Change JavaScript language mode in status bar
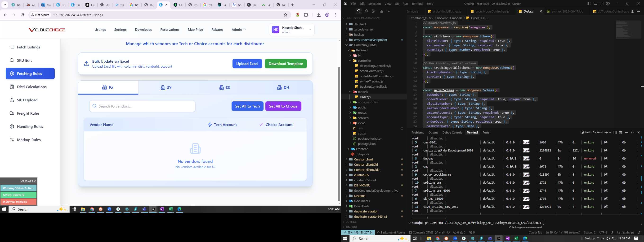The height and width of the screenshot is (242, 644). click(x=627, y=232)
